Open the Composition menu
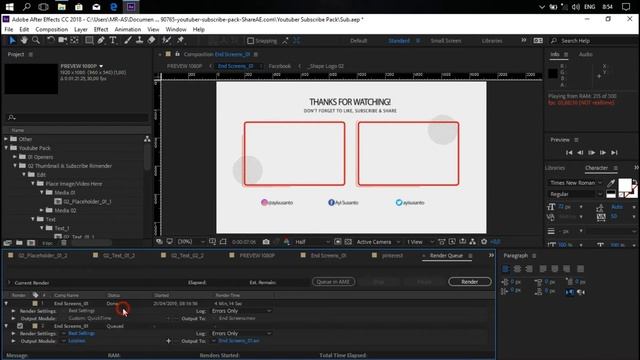 51,29
